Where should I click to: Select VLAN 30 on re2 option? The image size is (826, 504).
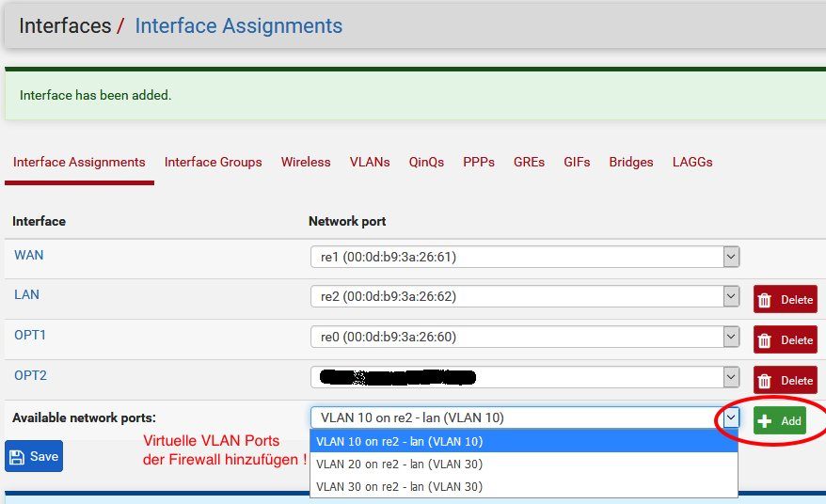[524, 487]
